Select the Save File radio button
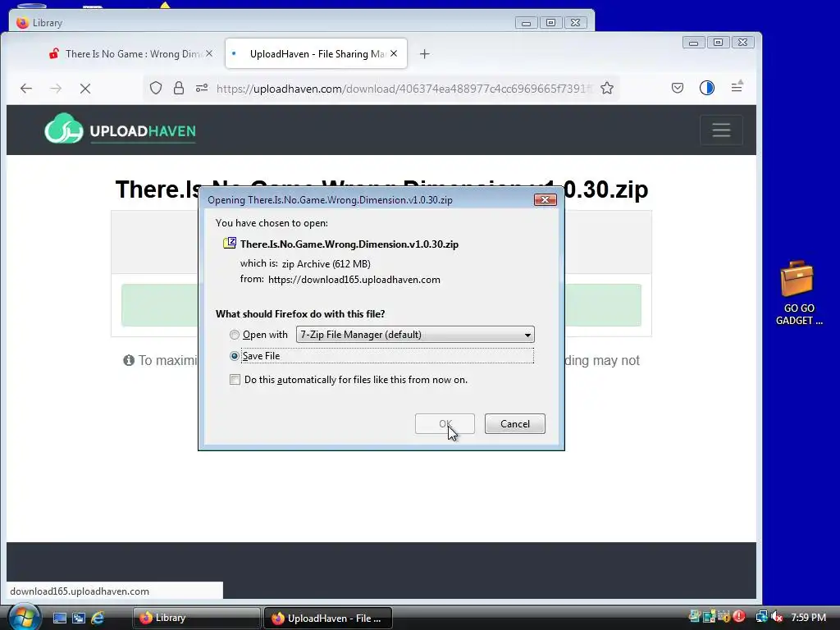Viewport: 840px width, 630px height. pos(234,356)
